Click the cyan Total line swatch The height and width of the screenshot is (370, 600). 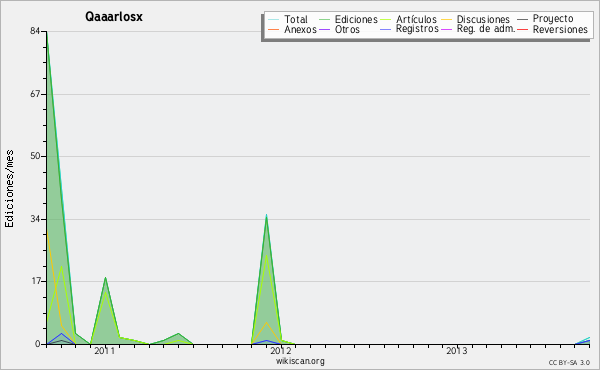273,19
